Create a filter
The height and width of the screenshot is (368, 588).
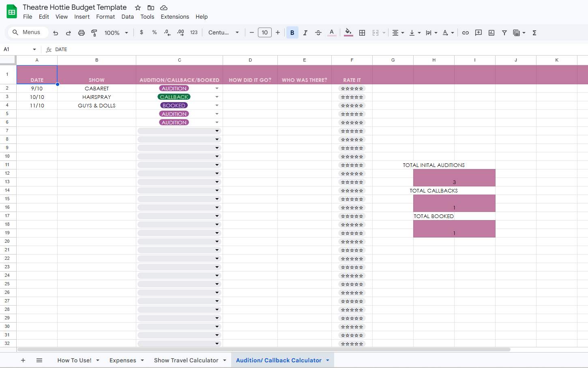504,33
